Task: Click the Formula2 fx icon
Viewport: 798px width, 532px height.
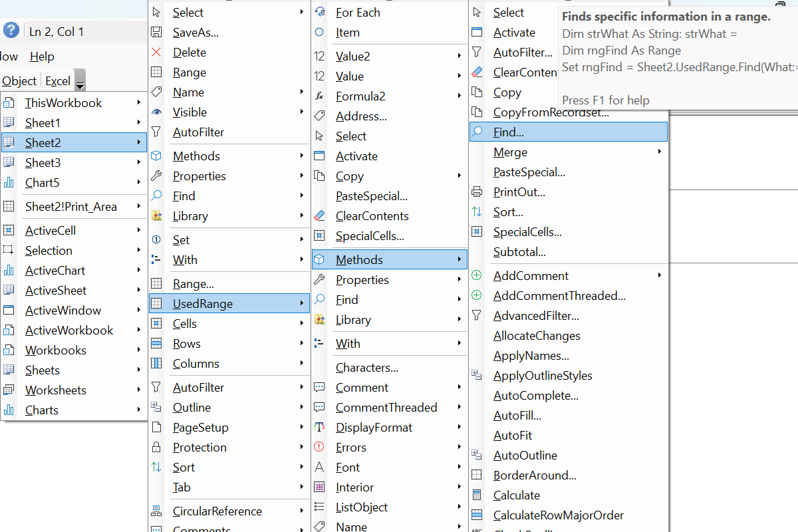Action: pyautogui.click(x=319, y=96)
